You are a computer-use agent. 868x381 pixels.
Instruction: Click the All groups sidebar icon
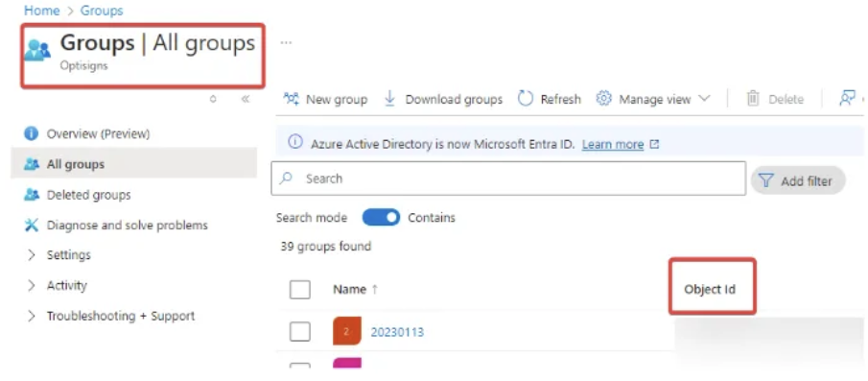point(32,164)
